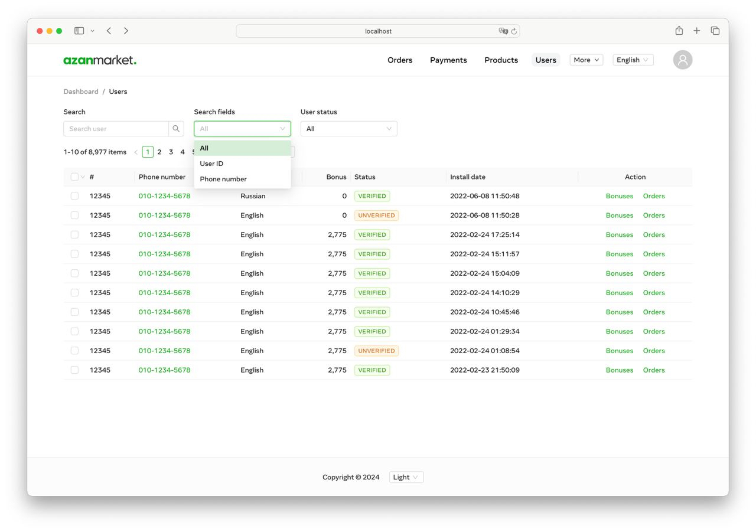
Task: Open the English language dropdown
Action: [633, 60]
